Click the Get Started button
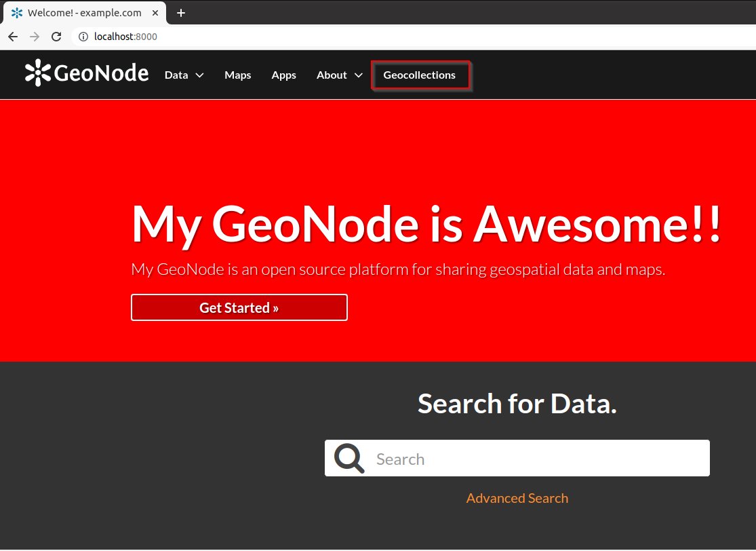This screenshot has width=756, height=551. pyautogui.click(x=239, y=307)
